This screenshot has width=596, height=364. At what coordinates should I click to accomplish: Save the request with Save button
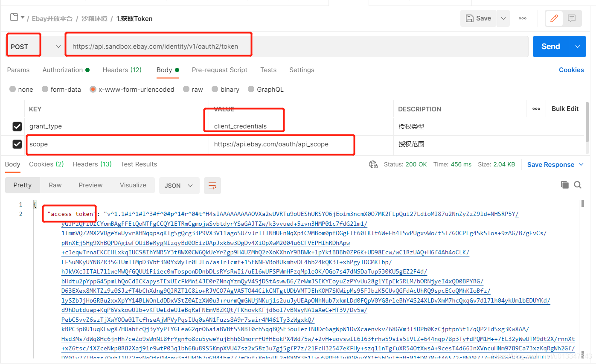coord(478,18)
